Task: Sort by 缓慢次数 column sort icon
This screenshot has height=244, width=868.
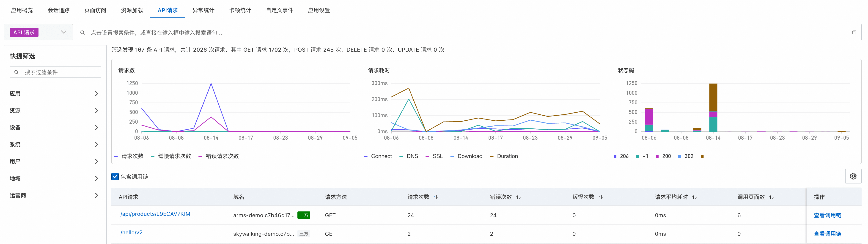Action: pyautogui.click(x=601, y=197)
